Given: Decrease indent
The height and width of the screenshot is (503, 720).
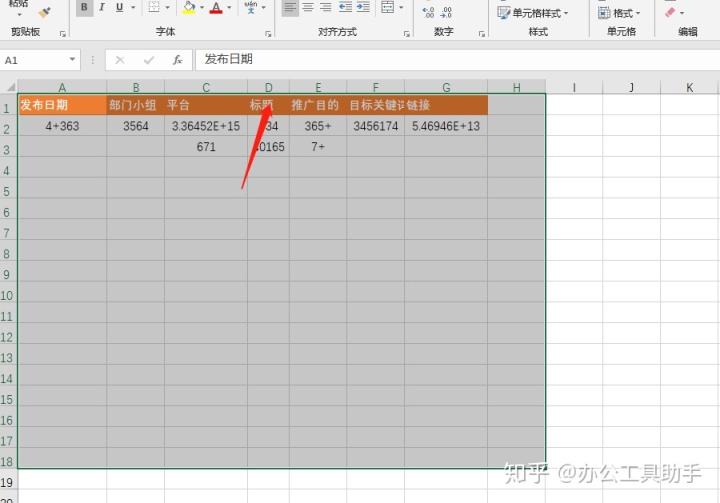Looking at the screenshot, I should (x=345, y=7).
